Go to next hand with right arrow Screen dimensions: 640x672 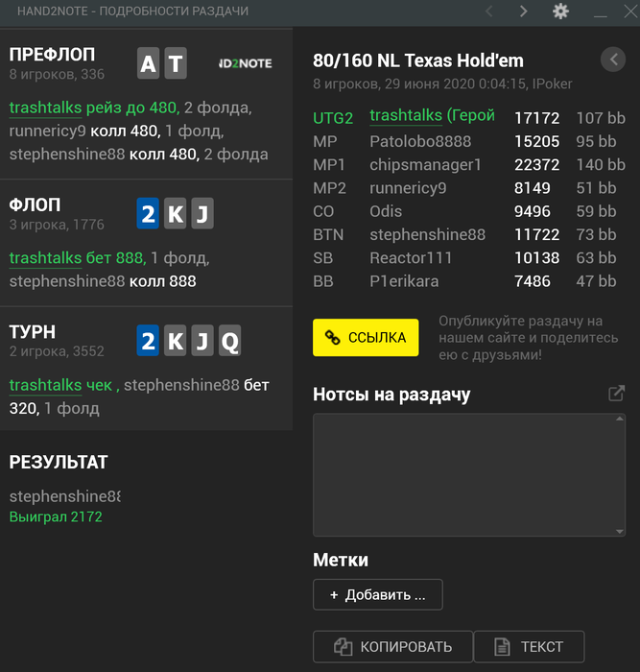click(523, 11)
